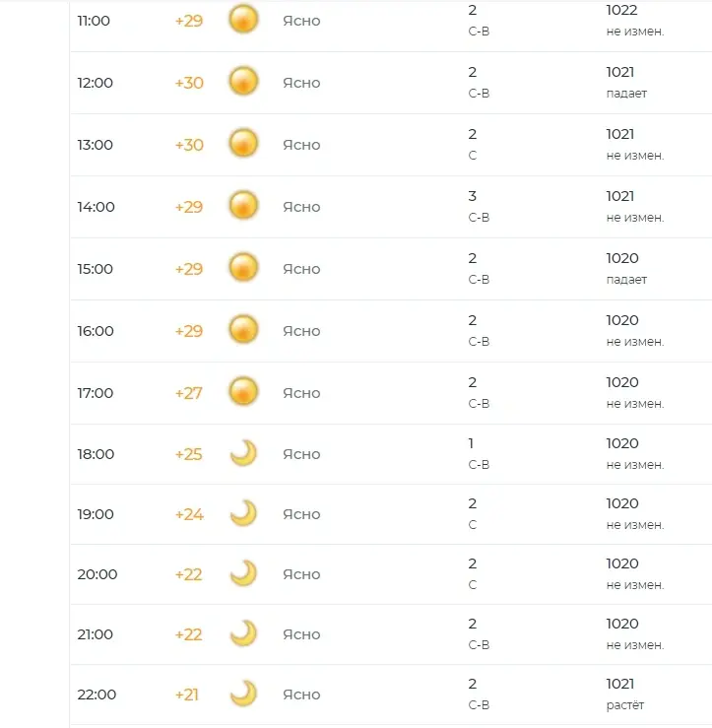
Task: Click the sun icon for 17:00
Action: [x=243, y=392]
